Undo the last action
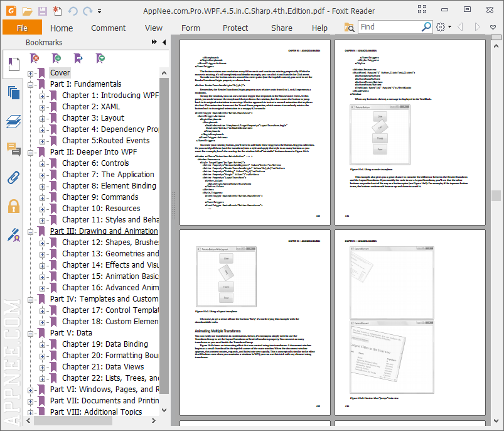 [73, 11]
